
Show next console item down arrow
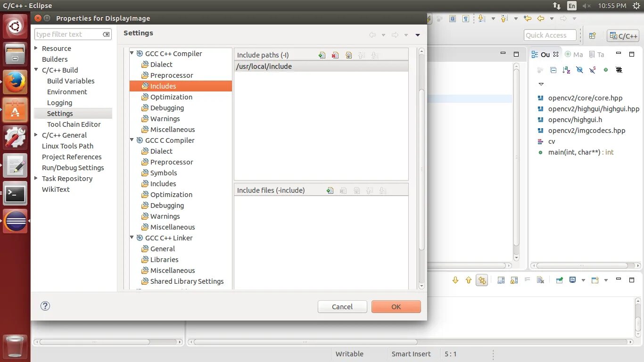455,280
